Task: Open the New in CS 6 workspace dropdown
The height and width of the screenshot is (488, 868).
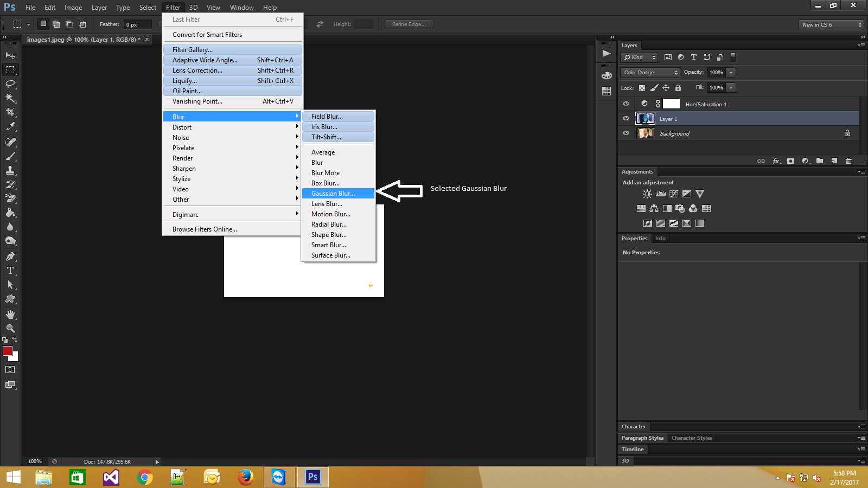Action: coord(831,25)
